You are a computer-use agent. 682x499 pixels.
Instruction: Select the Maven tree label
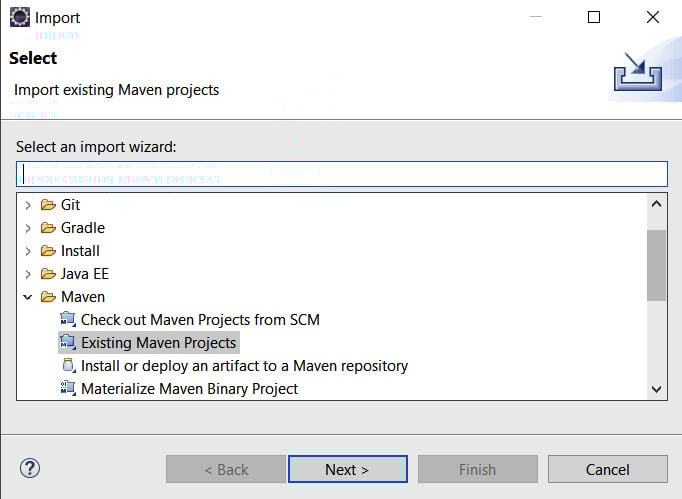pos(83,297)
